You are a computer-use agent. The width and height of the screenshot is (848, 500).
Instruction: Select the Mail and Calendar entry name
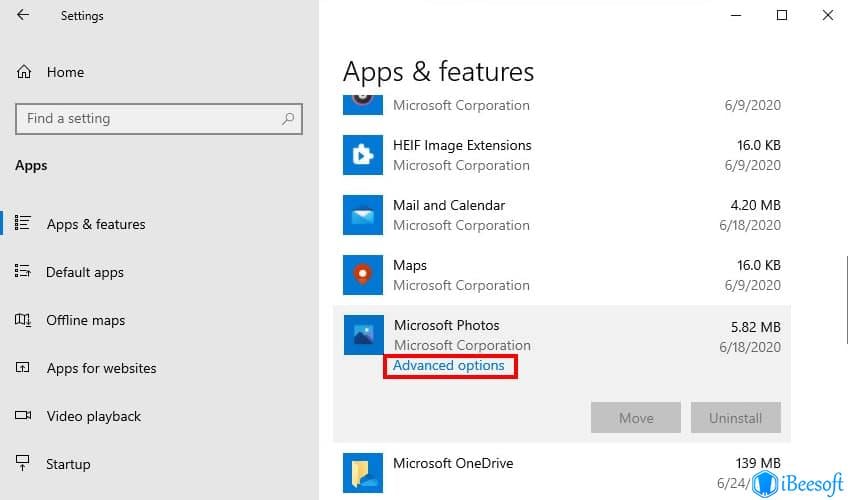tap(449, 205)
